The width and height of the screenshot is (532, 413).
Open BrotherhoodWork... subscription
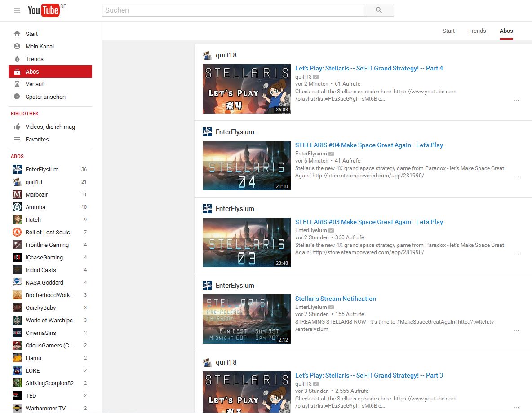[50, 295]
